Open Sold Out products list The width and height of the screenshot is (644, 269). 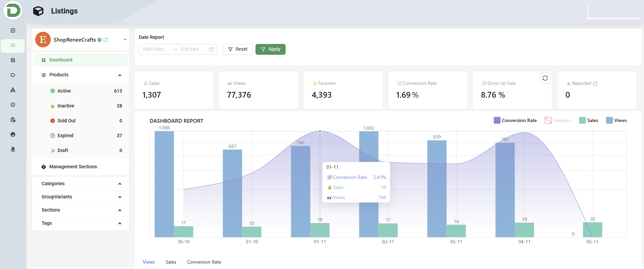(81, 121)
